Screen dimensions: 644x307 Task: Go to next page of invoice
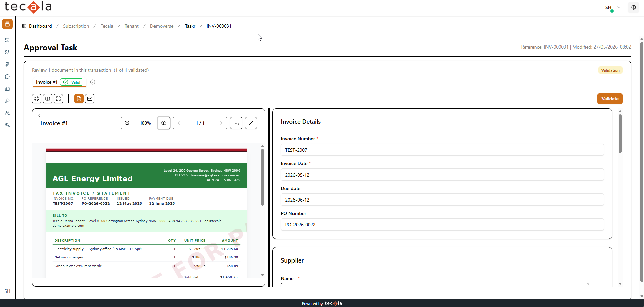tap(221, 123)
